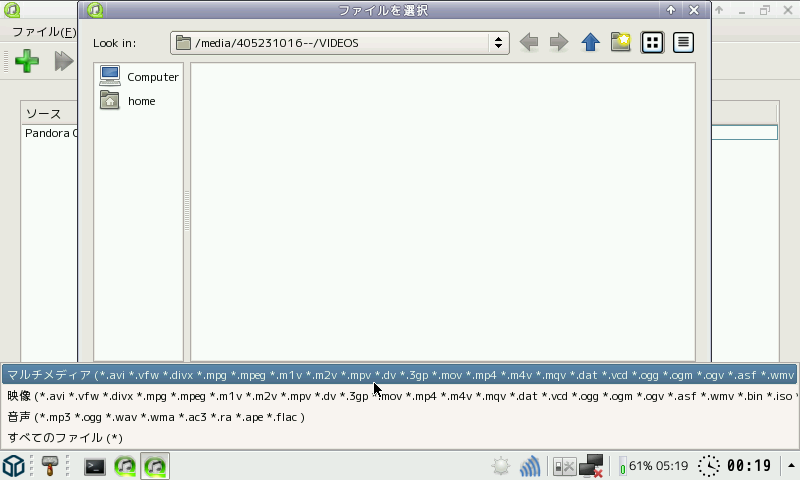Image resolution: width=800 pixels, height=480 pixels.
Task: Click the gray fast-forward icon in main toolbar
Action: point(64,61)
